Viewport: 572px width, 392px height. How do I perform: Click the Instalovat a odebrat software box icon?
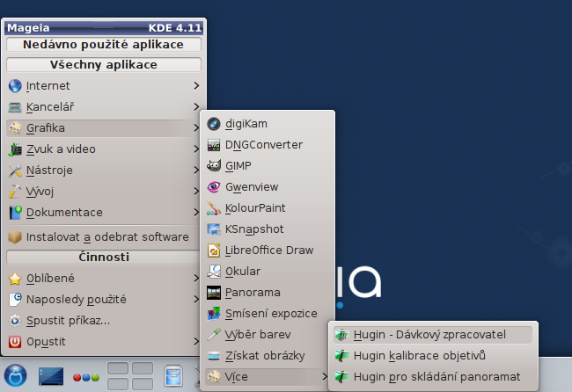tap(15, 237)
